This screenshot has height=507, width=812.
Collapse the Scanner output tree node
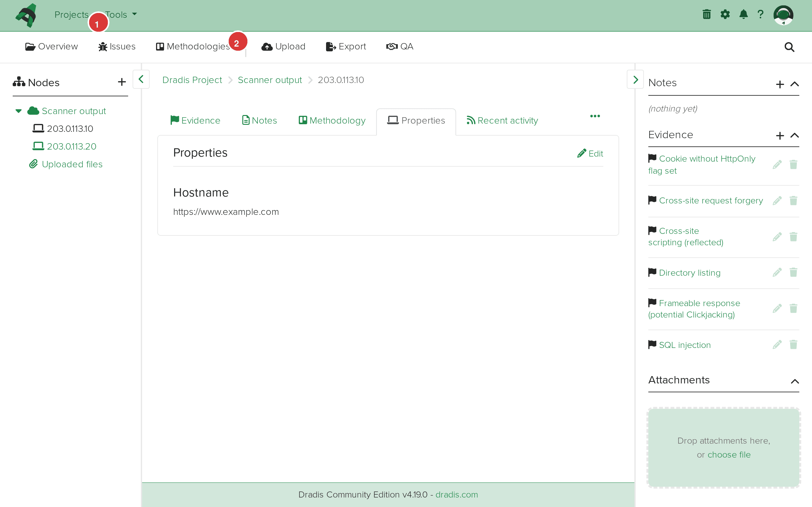18,111
